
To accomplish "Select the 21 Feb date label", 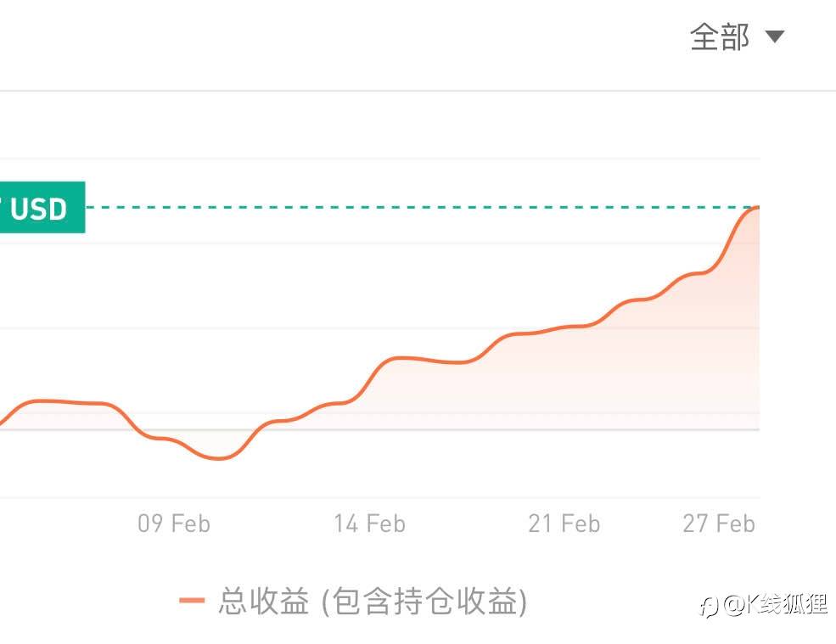I will (564, 524).
